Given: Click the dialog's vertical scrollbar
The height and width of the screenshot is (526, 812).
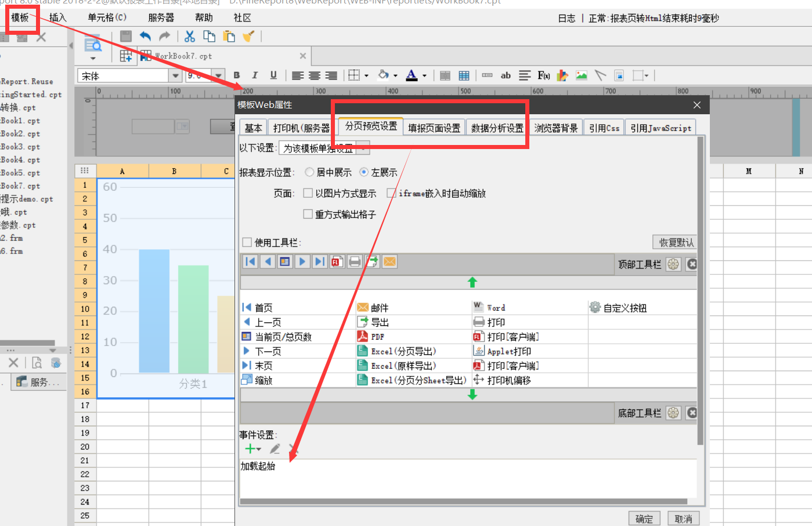Looking at the screenshot, I should tap(701, 290).
